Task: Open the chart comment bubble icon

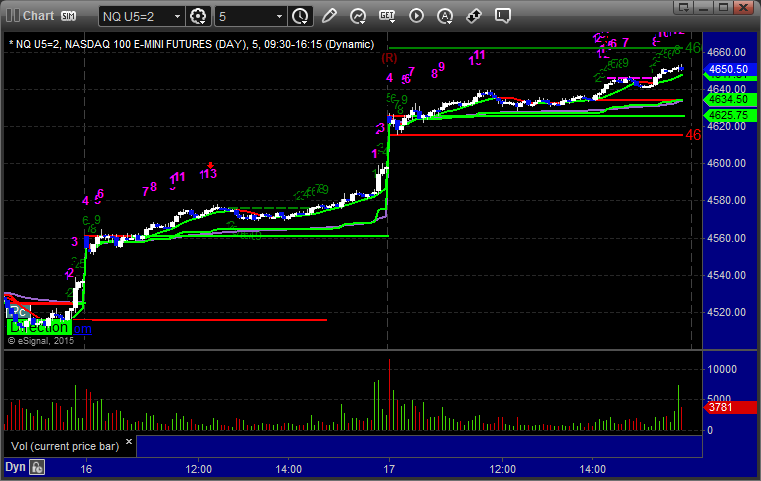Action: (x=502, y=16)
